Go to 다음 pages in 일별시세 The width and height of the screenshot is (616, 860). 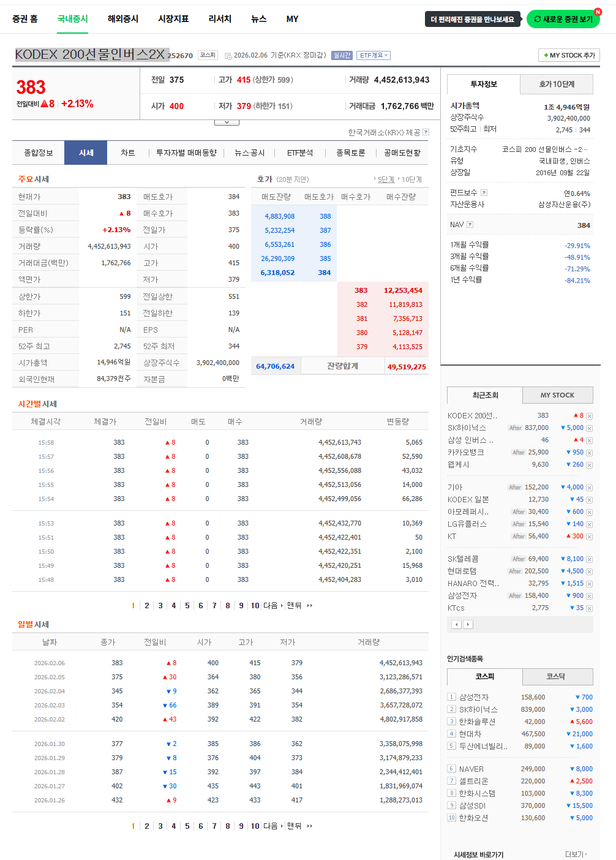(273, 826)
